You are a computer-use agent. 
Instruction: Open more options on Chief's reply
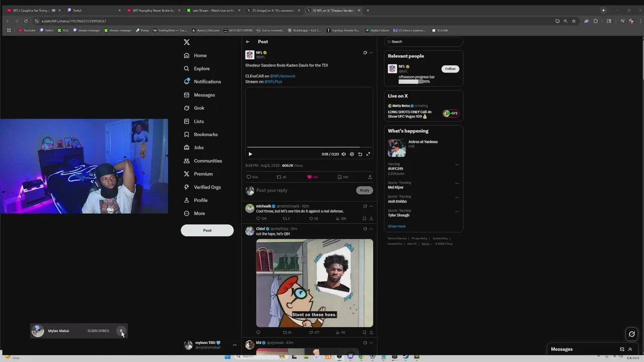pyautogui.click(x=371, y=229)
